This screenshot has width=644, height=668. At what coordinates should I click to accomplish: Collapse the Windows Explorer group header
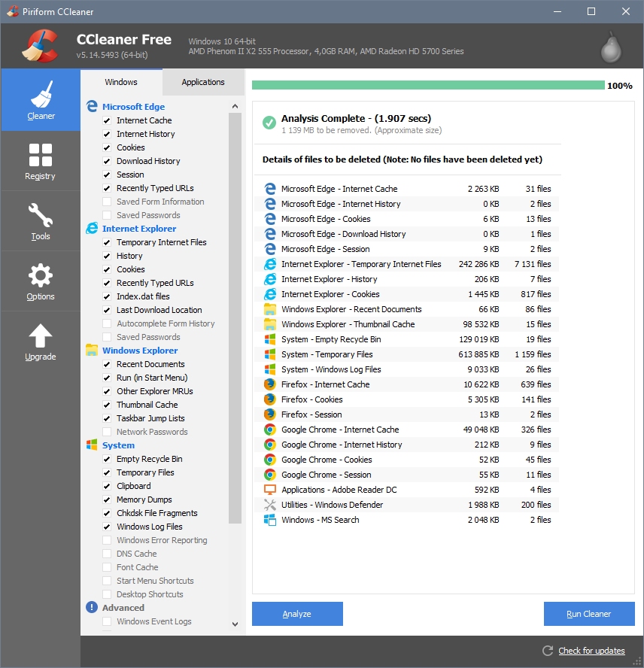click(140, 351)
